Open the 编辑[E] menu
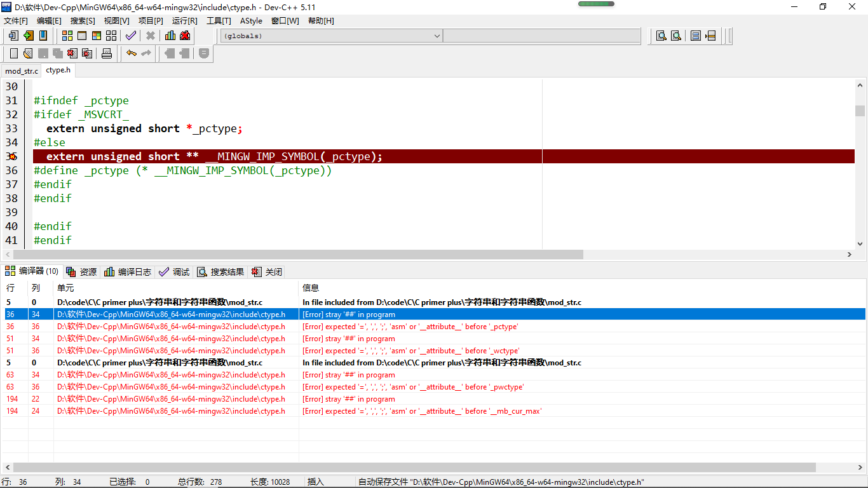Image resolution: width=868 pixels, height=488 pixels. tap(49, 21)
